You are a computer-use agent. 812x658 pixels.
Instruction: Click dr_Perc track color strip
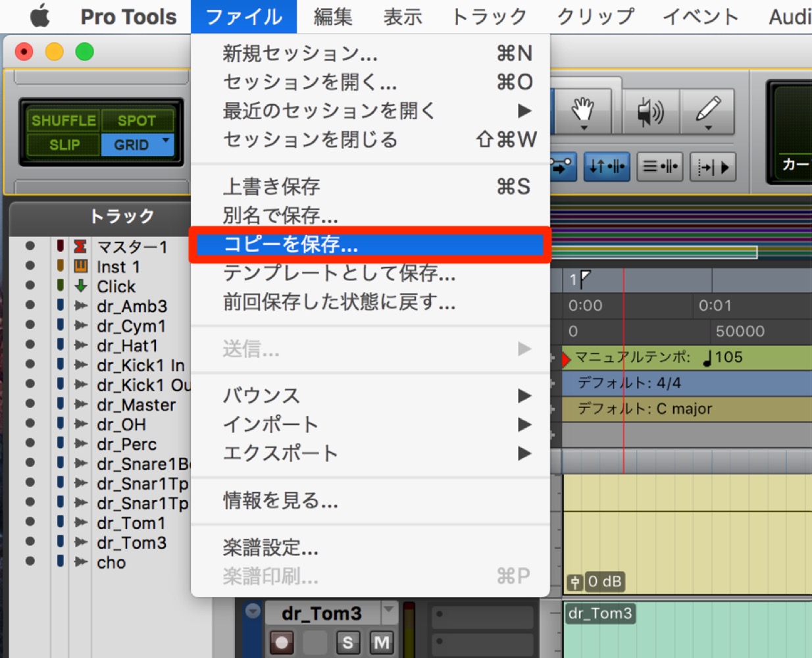click(60, 443)
